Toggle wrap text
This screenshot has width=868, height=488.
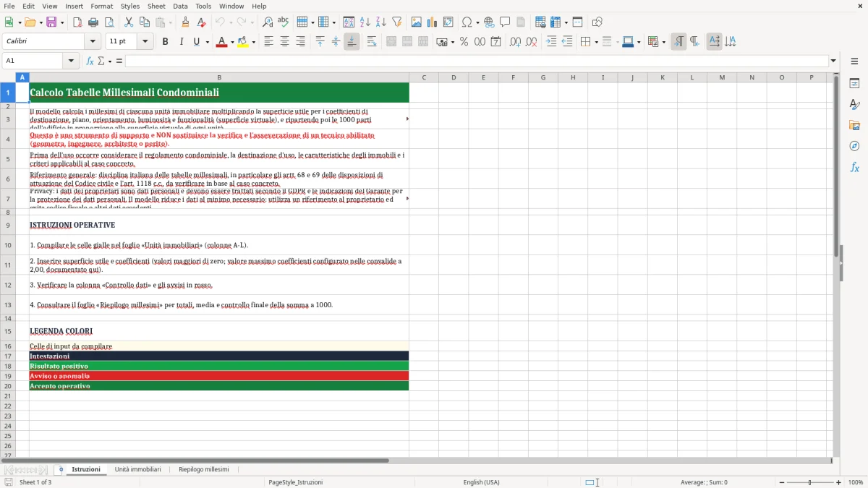pyautogui.click(x=372, y=42)
